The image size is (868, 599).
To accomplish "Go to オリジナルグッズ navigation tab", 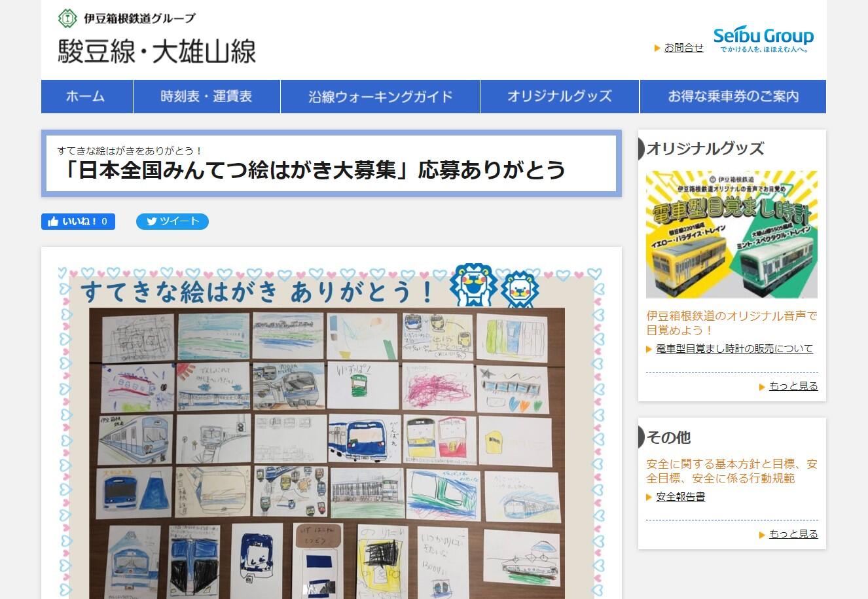I will [560, 97].
